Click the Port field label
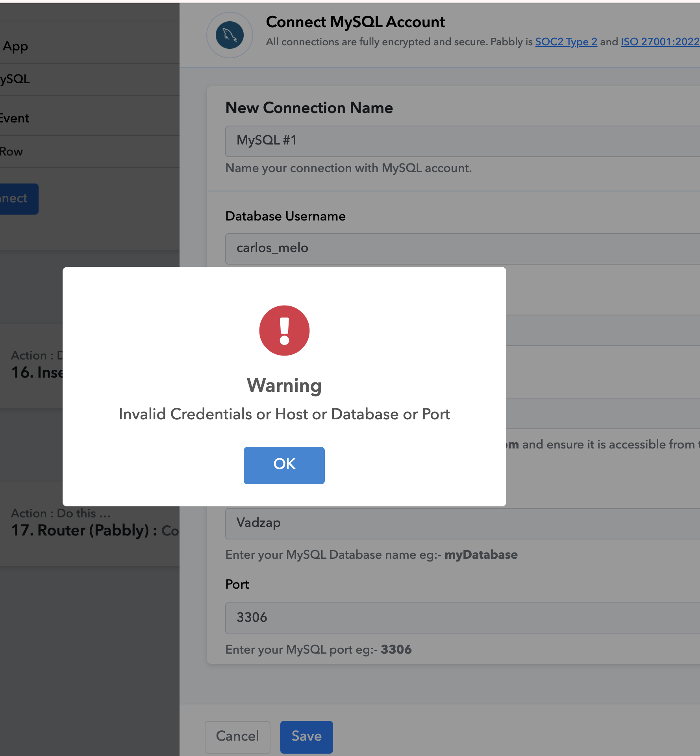Screen dimensions: 700x756 pos(237,584)
